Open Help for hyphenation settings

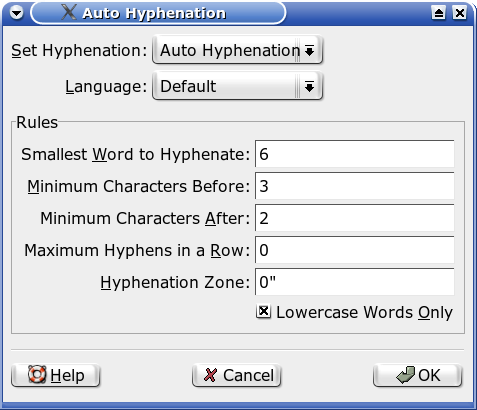point(56,375)
